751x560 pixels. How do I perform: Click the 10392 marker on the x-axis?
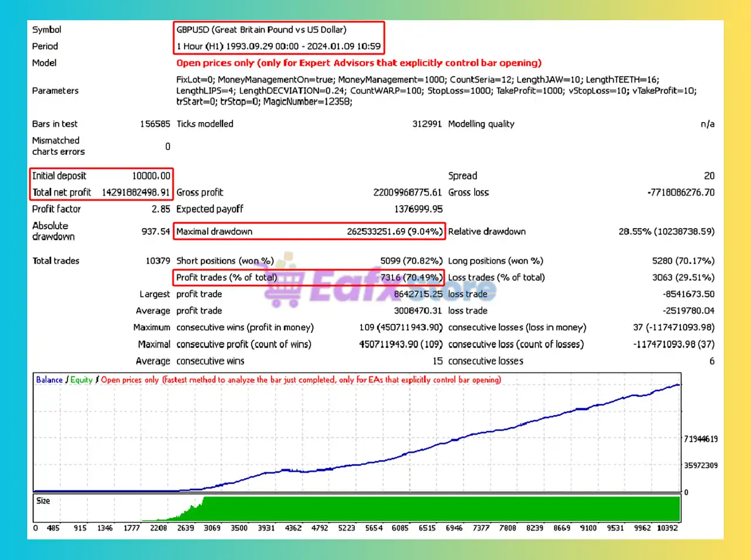point(667,528)
